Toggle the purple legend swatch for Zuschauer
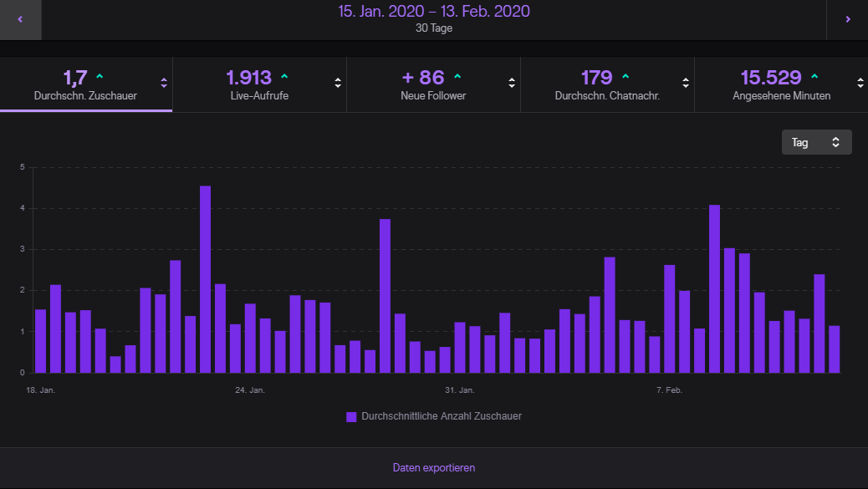The image size is (868, 489). tap(351, 416)
